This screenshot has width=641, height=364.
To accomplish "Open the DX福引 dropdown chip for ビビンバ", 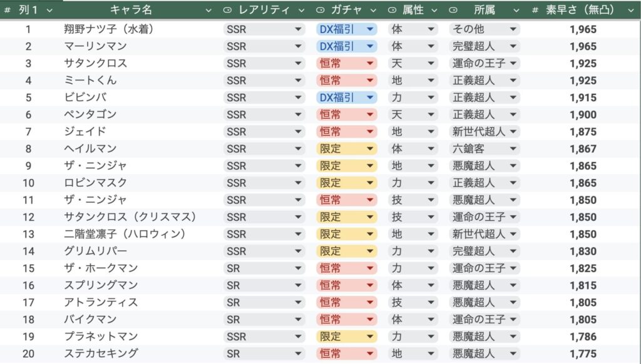I will (347, 98).
